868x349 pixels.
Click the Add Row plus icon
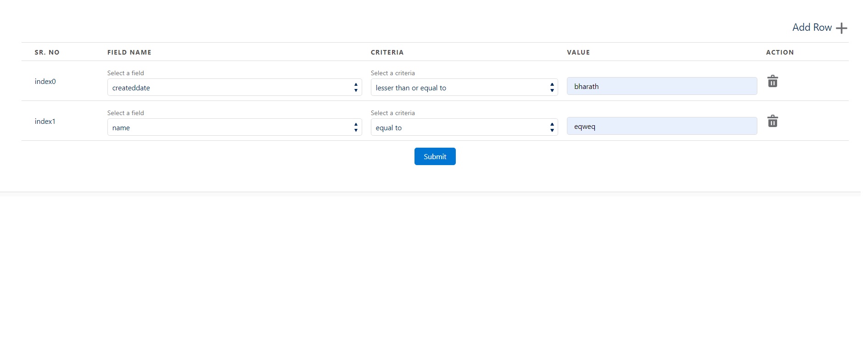pos(841,28)
